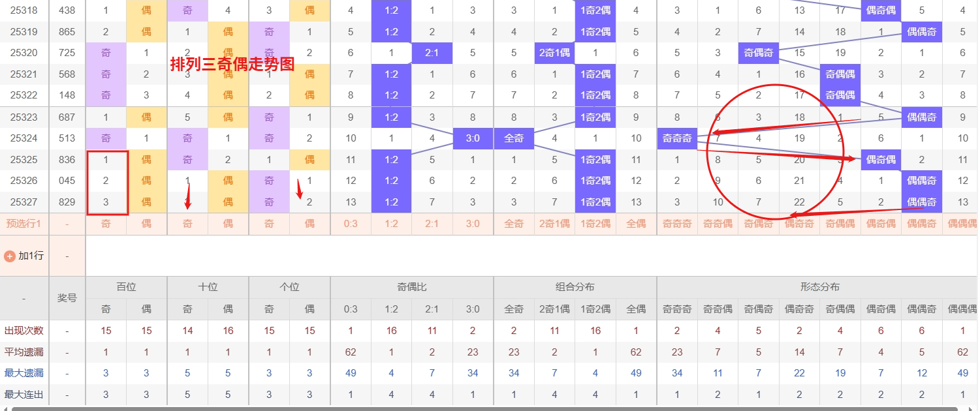Select 3:0 ratio in preselect row
Image resolution: width=980 pixels, height=411 pixels.
[x=473, y=224]
